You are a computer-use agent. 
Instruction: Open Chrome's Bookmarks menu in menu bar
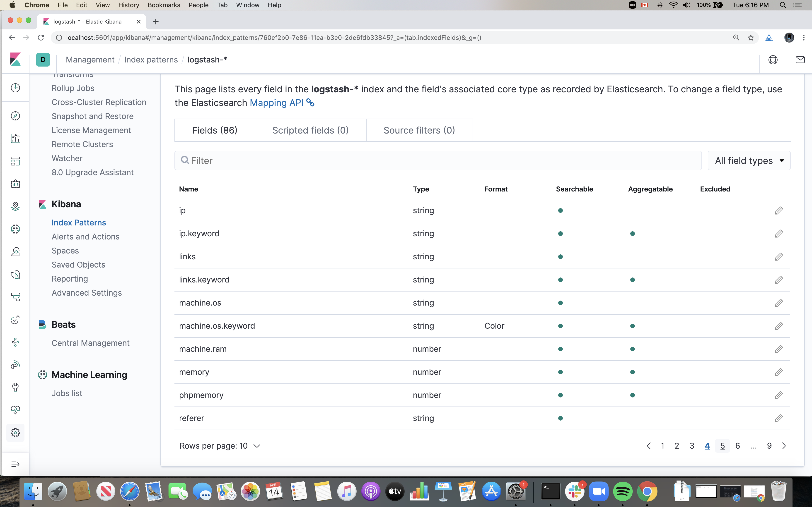(164, 5)
